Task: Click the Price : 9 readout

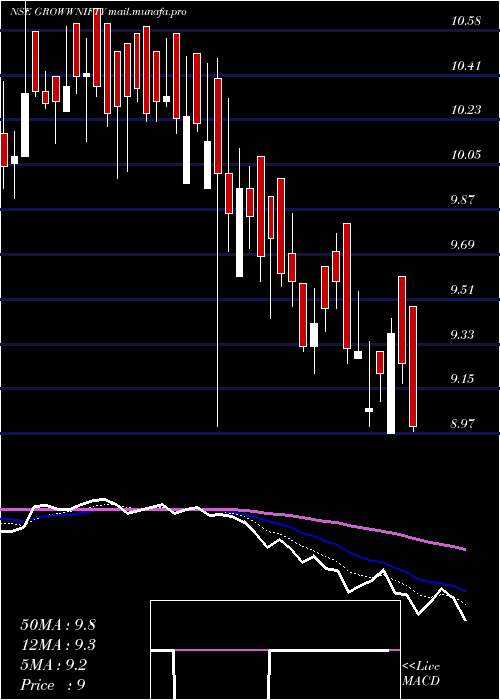Action: (53, 685)
